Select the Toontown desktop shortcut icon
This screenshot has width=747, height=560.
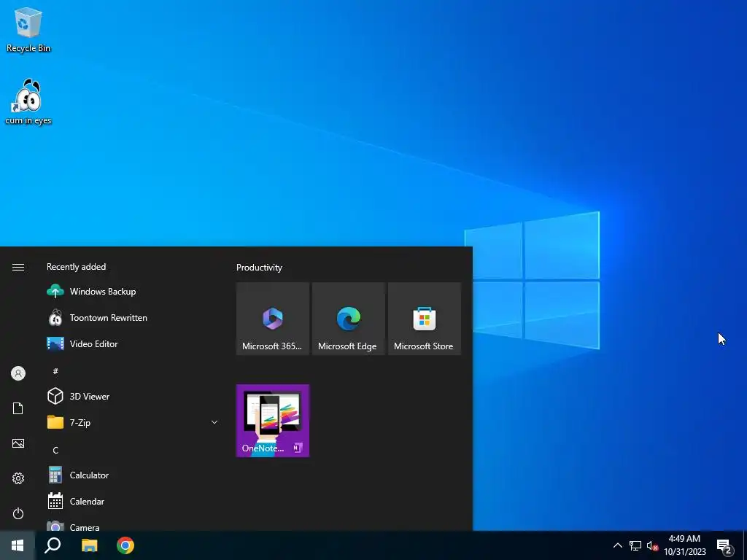pyautogui.click(x=28, y=102)
